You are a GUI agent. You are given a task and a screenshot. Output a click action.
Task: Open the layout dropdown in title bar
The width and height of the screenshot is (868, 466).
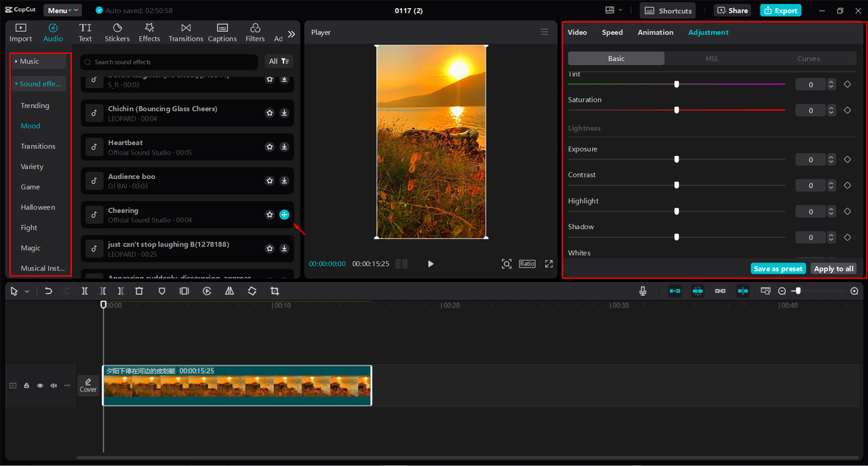pos(614,10)
